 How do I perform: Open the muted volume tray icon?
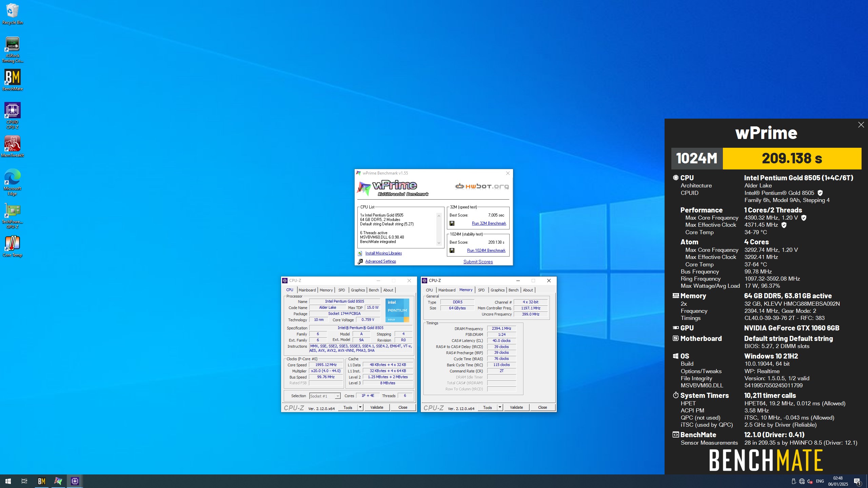(x=810, y=481)
